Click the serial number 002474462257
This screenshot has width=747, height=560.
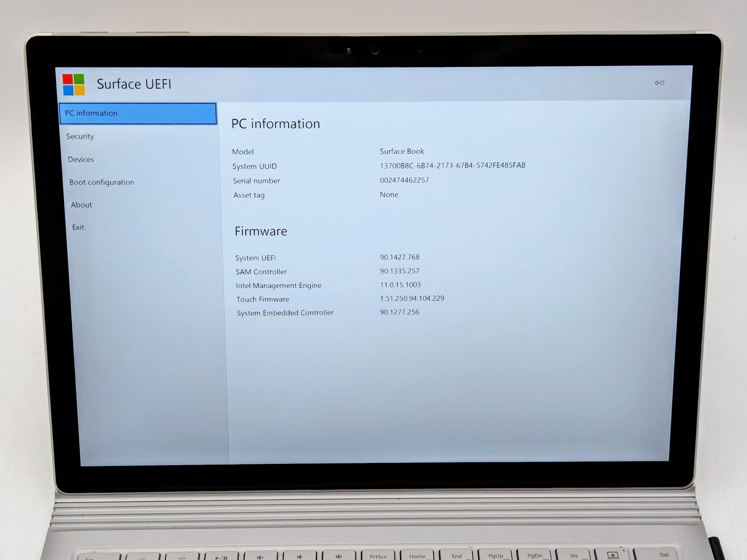point(404,180)
